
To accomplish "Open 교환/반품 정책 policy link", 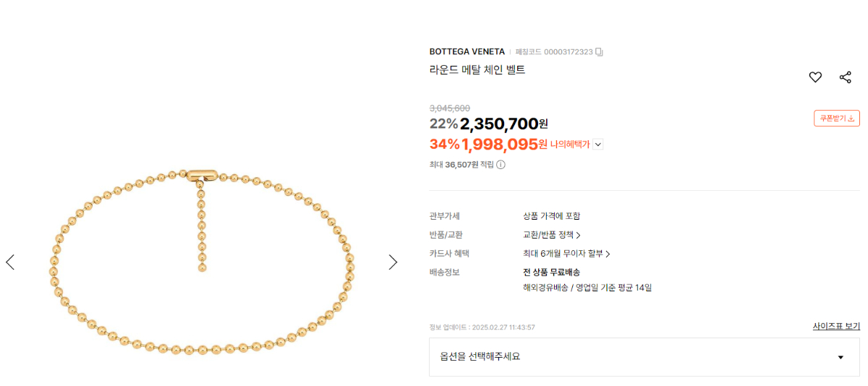I will coord(551,235).
